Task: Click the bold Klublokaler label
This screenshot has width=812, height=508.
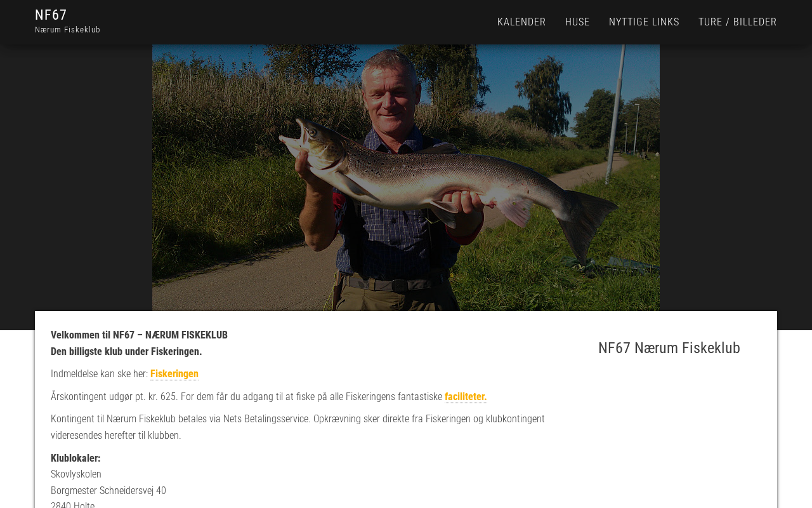Action: click(x=75, y=458)
